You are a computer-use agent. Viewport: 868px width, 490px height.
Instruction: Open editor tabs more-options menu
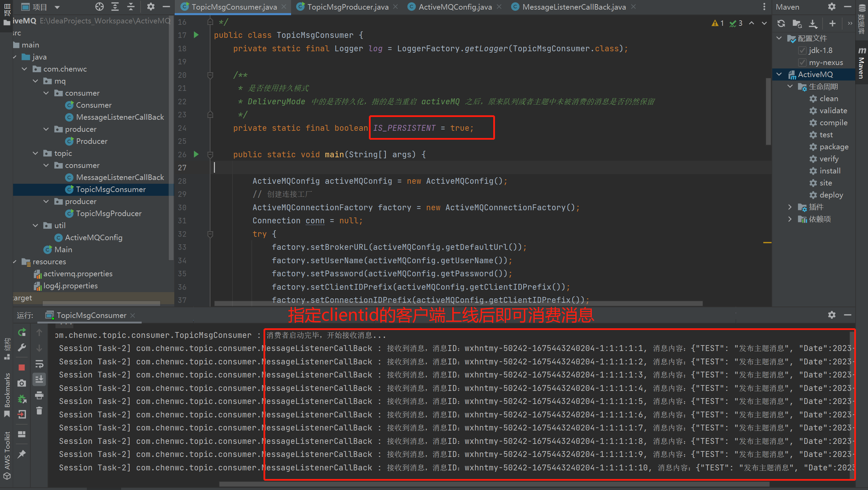(764, 7)
